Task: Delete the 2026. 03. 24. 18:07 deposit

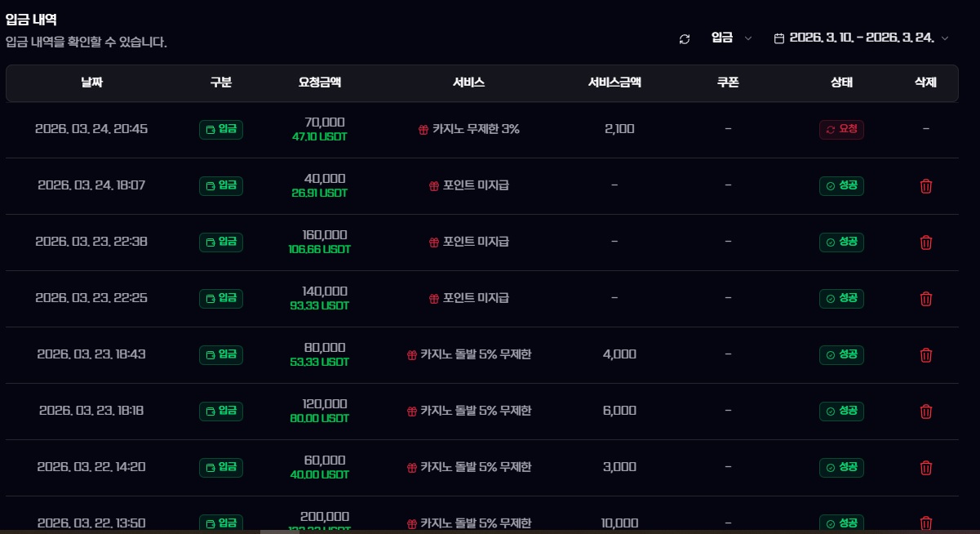Action: [x=925, y=186]
